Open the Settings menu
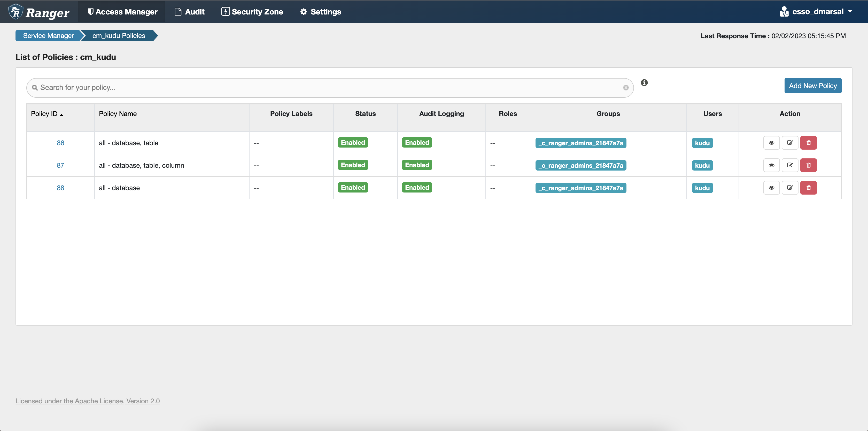The height and width of the screenshot is (431, 868). [x=320, y=12]
